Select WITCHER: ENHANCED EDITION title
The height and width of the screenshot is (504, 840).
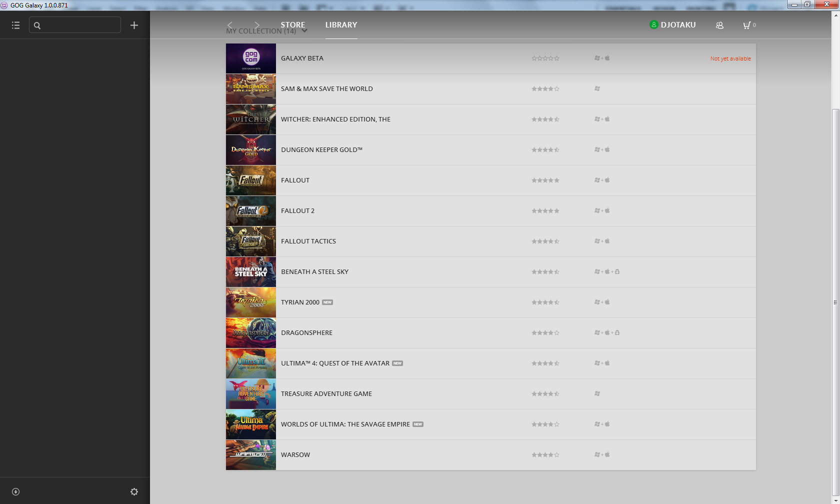tap(335, 119)
